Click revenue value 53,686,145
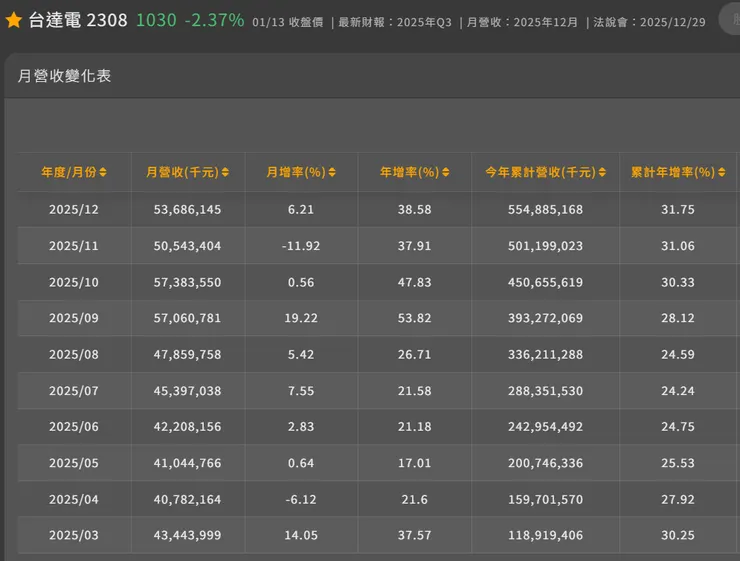Image resolution: width=740 pixels, height=561 pixels. click(x=187, y=209)
